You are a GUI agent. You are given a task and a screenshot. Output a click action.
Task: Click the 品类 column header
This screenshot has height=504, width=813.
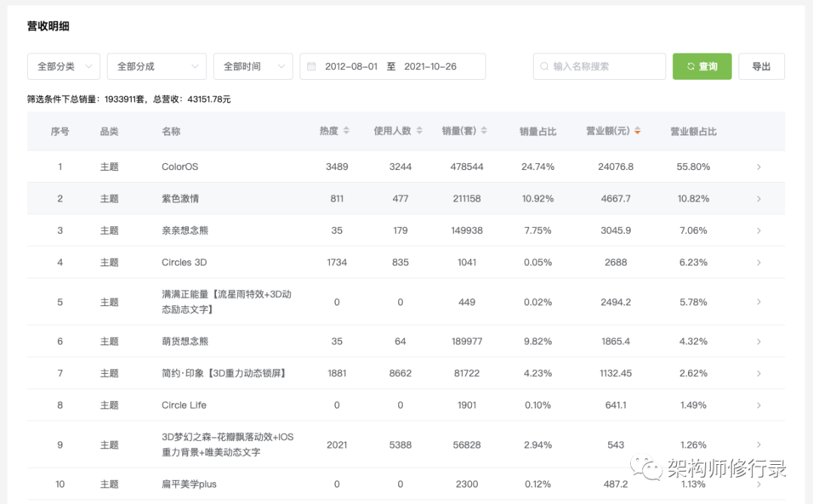[109, 132]
